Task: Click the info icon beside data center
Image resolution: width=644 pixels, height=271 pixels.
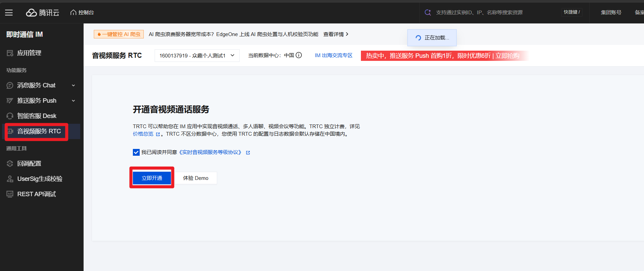Action: point(299,55)
